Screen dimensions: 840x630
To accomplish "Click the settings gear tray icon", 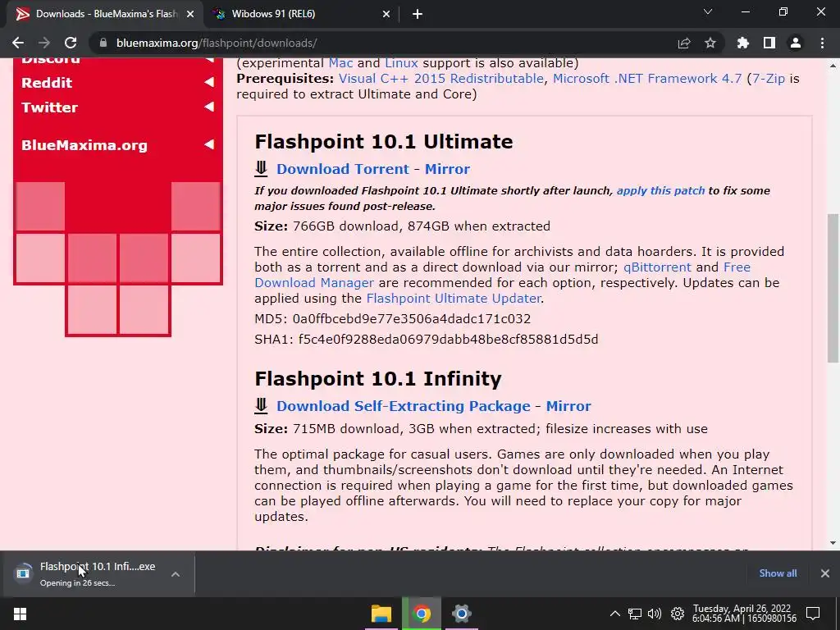I will 678,614.
